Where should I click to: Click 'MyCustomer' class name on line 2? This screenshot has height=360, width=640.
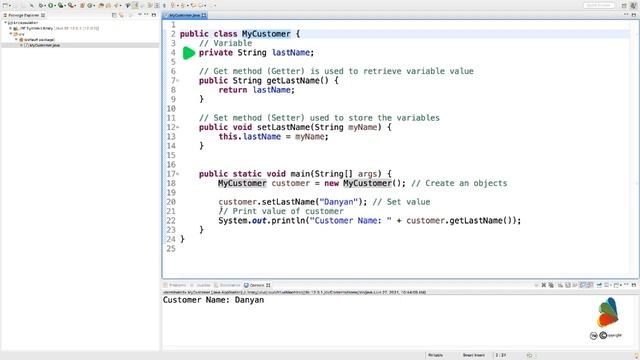click(x=266, y=34)
